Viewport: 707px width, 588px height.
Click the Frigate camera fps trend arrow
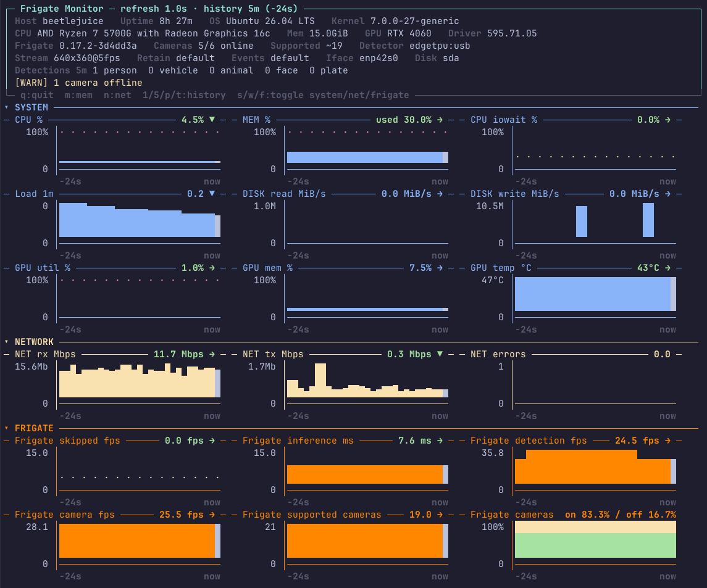click(x=212, y=515)
